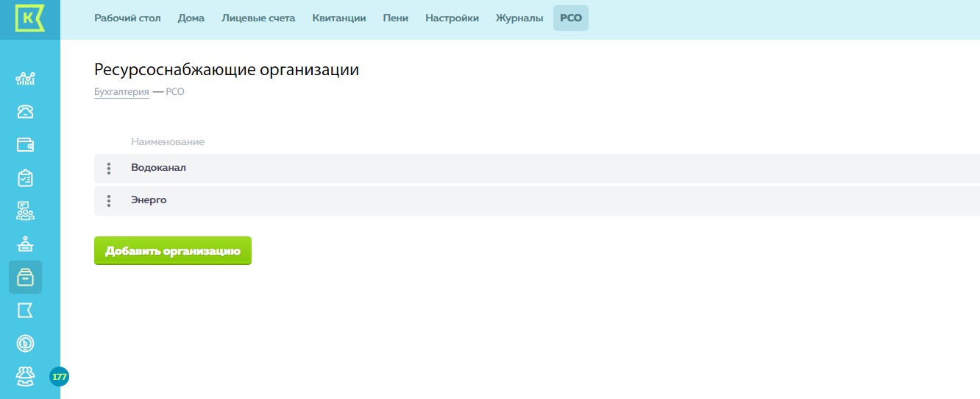Image resolution: width=980 pixels, height=399 pixels.
Task: Open the analytics chart sidebar icon
Action: tap(25, 78)
